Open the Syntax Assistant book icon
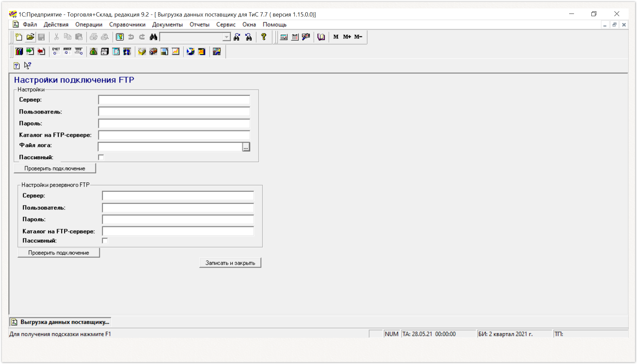 (321, 37)
